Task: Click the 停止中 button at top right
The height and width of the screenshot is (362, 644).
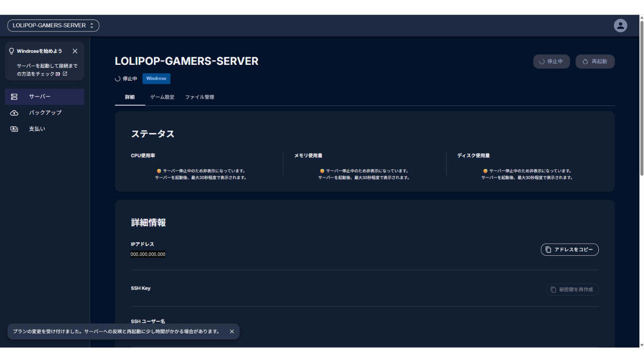Action: pyautogui.click(x=551, y=61)
